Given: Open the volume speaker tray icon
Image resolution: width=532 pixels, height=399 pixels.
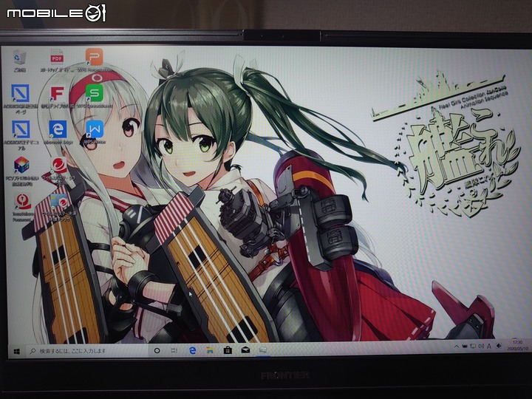Looking at the screenshot, I should pyautogui.click(x=481, y=347).
